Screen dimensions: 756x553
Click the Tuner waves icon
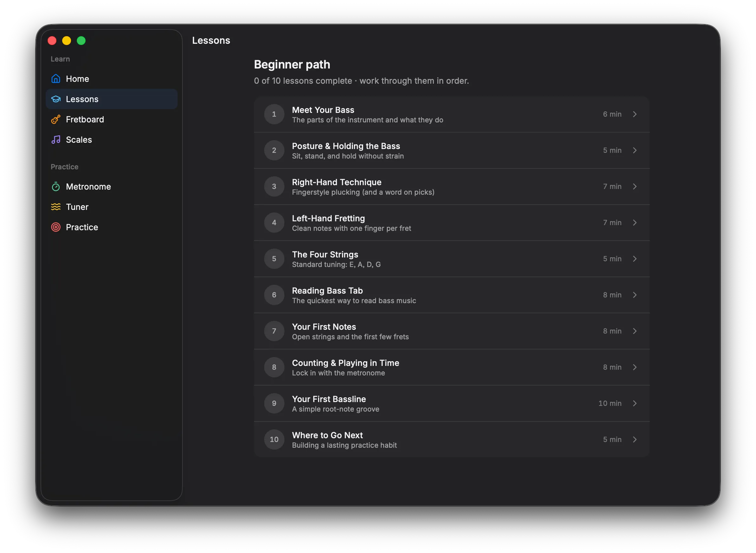pyautogui.click(x=55, y=207)
